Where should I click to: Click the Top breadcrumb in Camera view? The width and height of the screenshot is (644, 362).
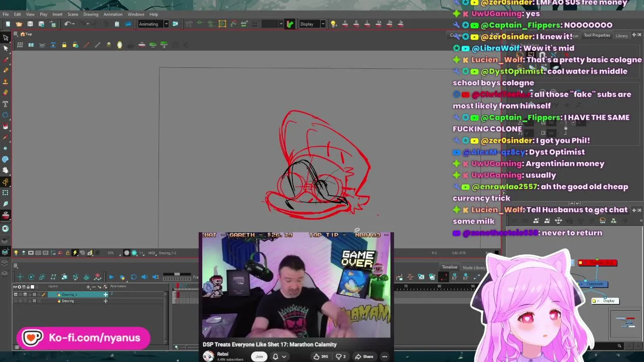[28, 34]
